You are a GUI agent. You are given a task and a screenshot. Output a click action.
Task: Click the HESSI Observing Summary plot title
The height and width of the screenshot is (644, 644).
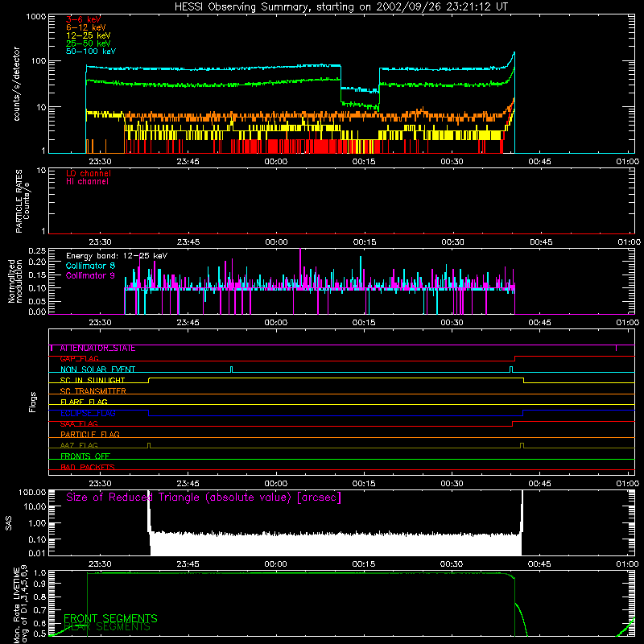coord(341,7)
